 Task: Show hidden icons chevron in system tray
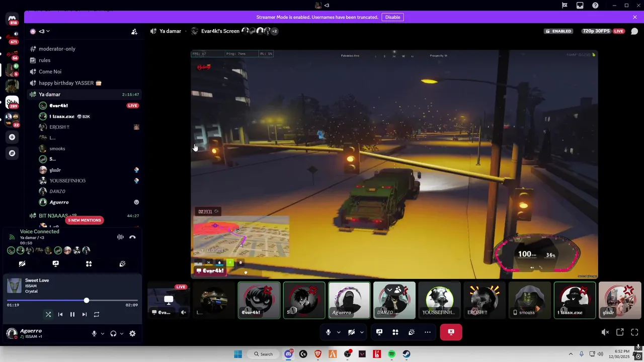tap(571, 354)
